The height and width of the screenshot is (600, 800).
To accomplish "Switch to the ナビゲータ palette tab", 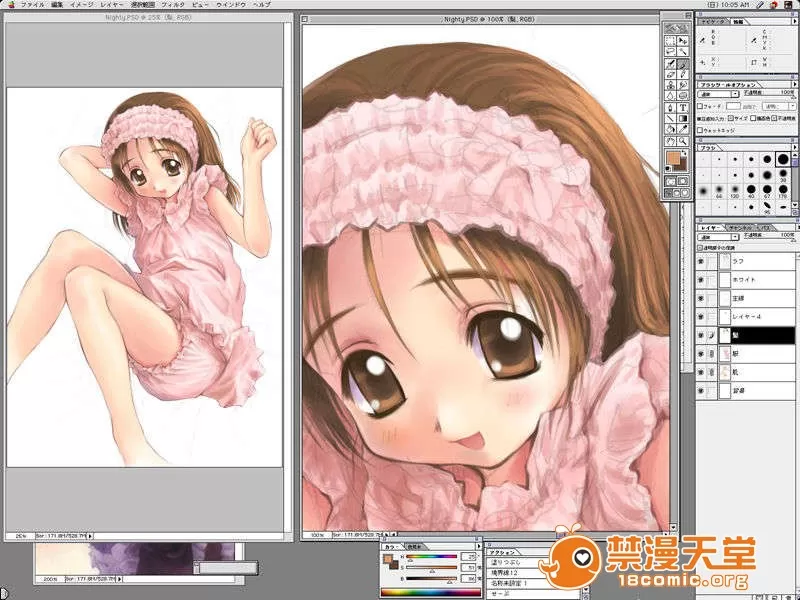I will click(711, 19).
